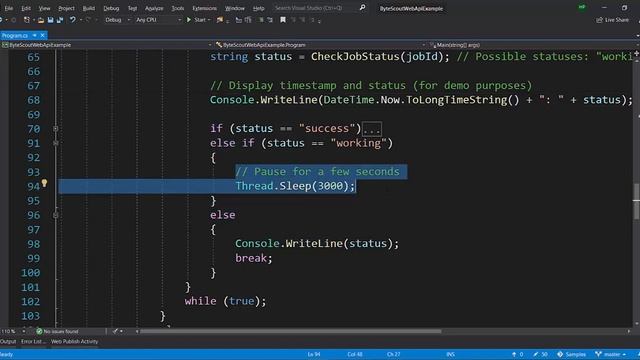Open the Extensions menu
This screenshot has width=640, height=360.
(x=204, y=8)
